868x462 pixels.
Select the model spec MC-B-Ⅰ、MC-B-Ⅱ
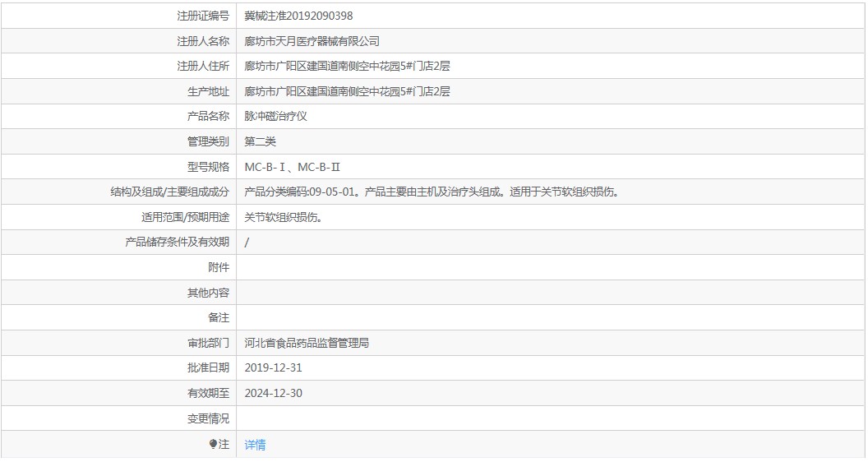pos(293,167)
